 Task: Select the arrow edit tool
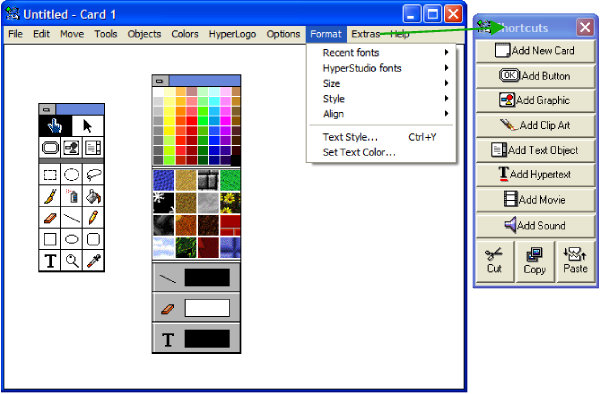88,125
